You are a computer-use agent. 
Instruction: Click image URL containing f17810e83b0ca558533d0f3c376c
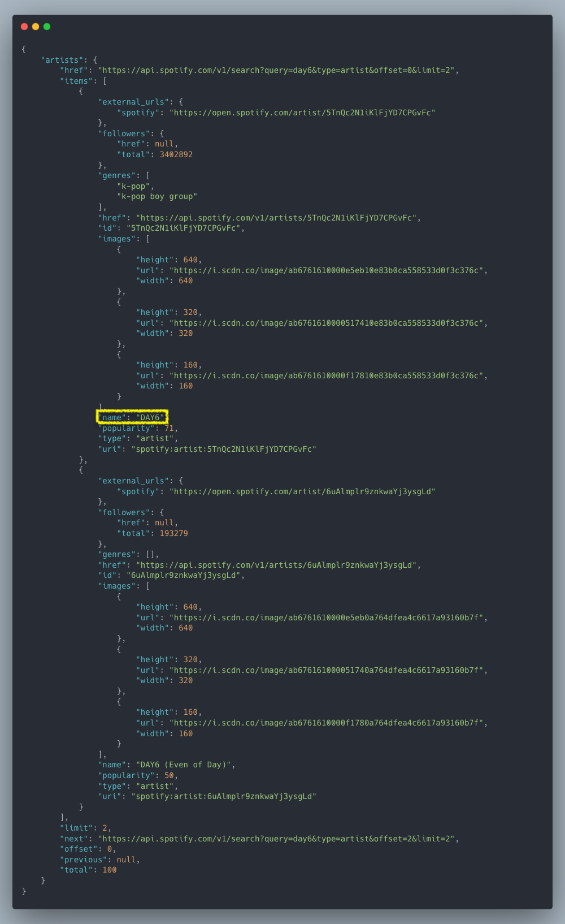(327, 375)
